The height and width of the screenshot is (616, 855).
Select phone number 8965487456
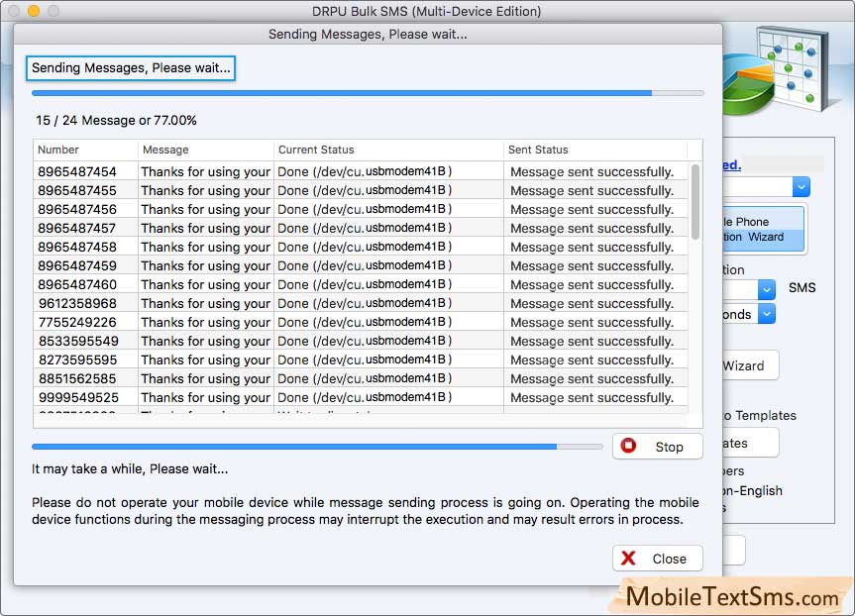[77, 209]
